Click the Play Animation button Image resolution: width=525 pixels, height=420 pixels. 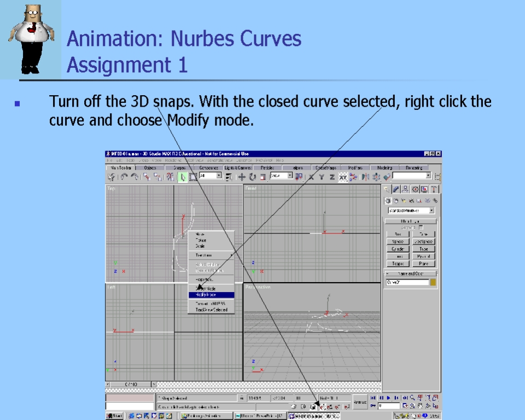(x=389, y=398)
